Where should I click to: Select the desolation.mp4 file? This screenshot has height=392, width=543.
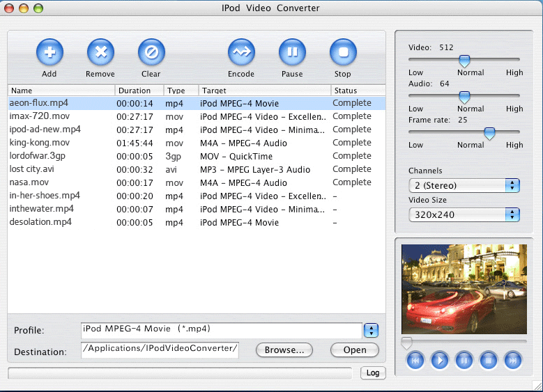click(40, 222)
